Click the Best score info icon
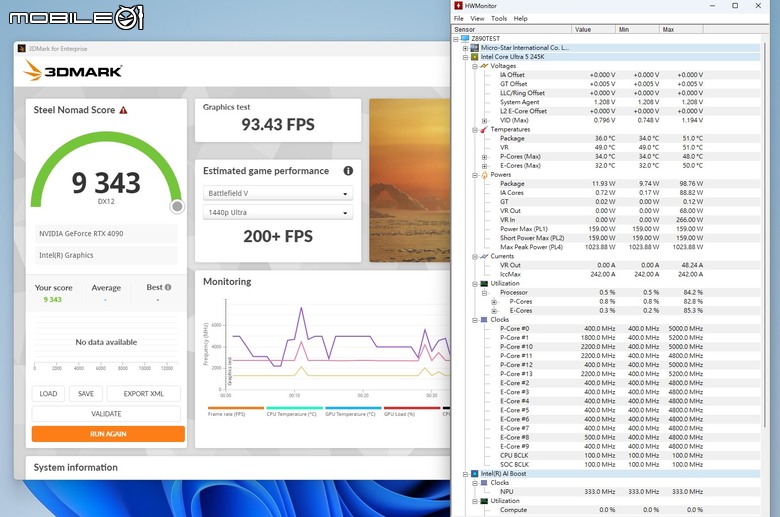Screen dimensions: 780x517 coord(168,287)
